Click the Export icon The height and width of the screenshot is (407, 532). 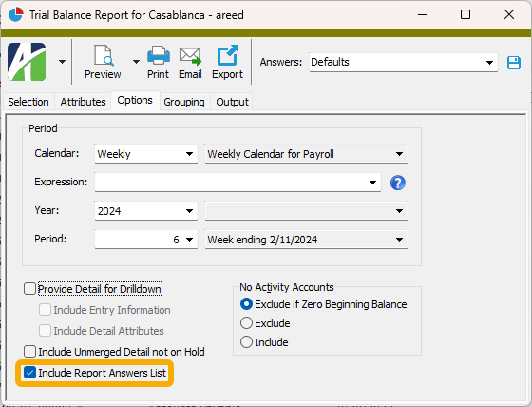[x=227, y=55]
